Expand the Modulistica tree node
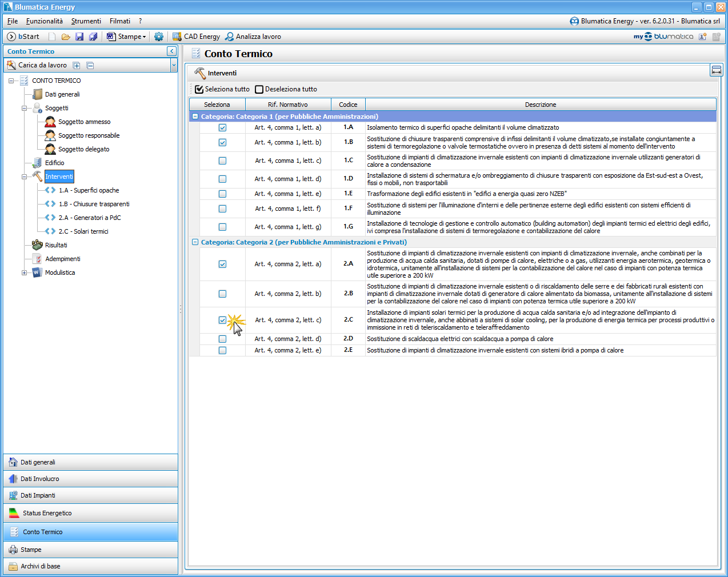The height and width of the screenshot is (577, 728). tap(24, 273)
